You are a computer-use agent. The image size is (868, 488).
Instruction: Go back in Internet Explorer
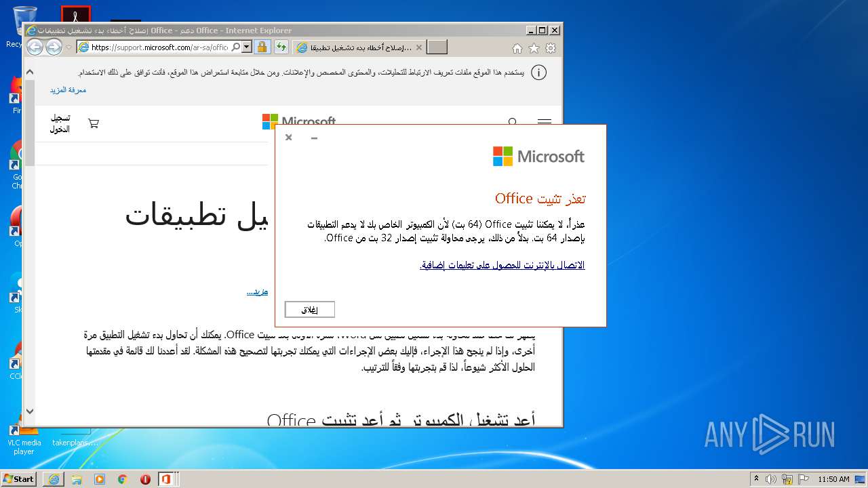35,47
